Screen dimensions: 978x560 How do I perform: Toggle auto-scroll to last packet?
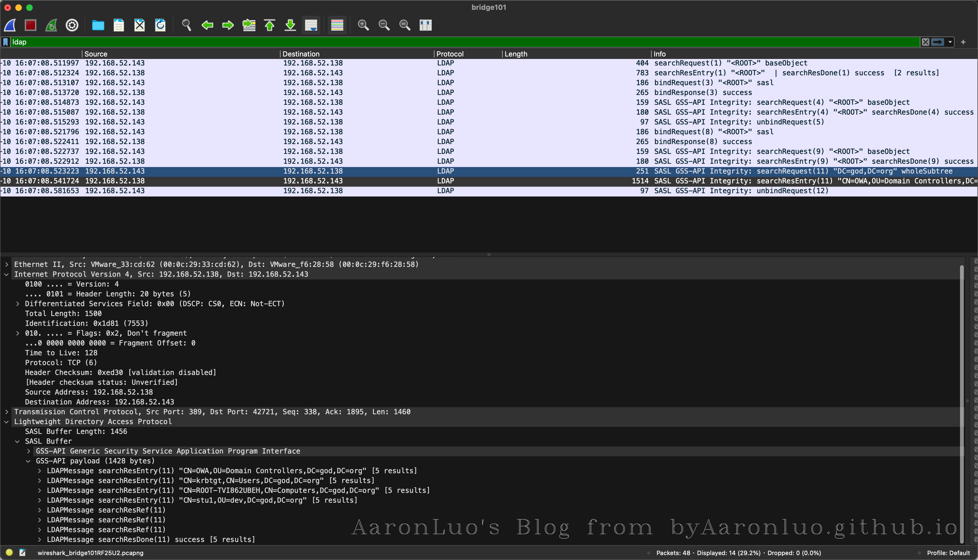[x=311, y=25]
